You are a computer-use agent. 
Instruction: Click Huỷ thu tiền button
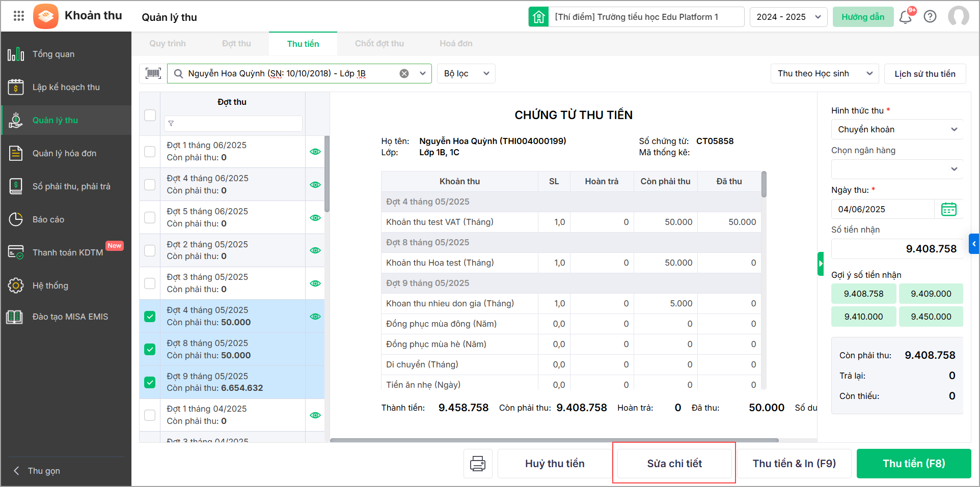[x=555, y=464]
